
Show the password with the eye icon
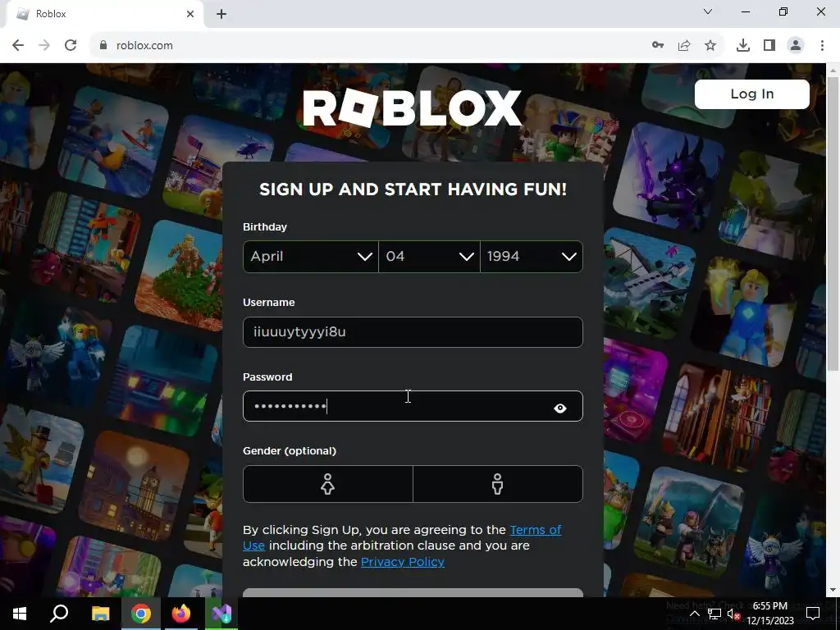pos(559,409)
